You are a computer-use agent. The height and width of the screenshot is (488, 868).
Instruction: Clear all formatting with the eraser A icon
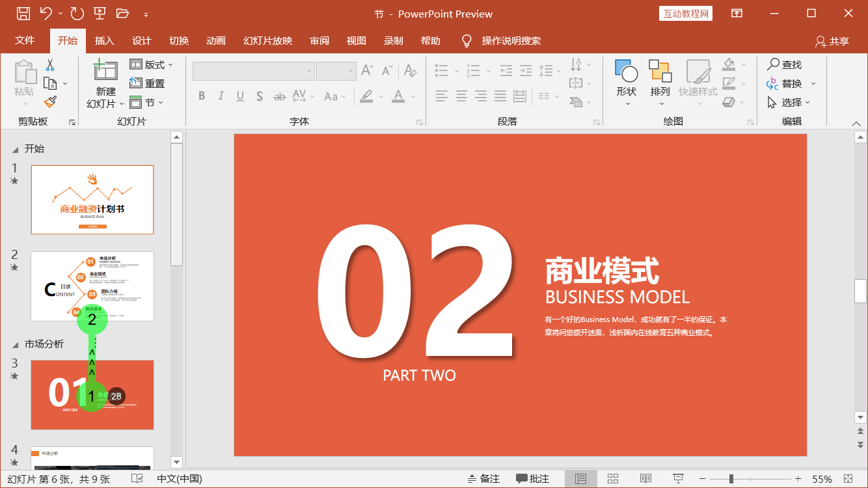409,70
